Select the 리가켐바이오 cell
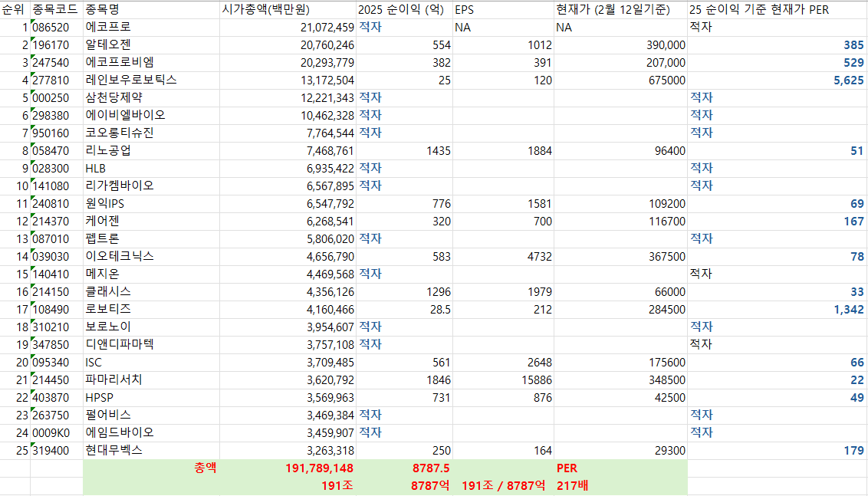 tap(151, 186)
